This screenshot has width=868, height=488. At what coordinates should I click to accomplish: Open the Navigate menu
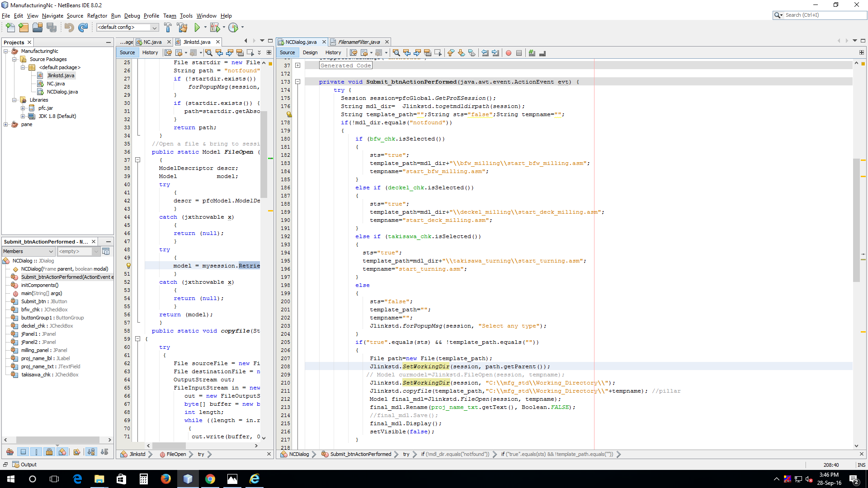[x=52, y=16]
